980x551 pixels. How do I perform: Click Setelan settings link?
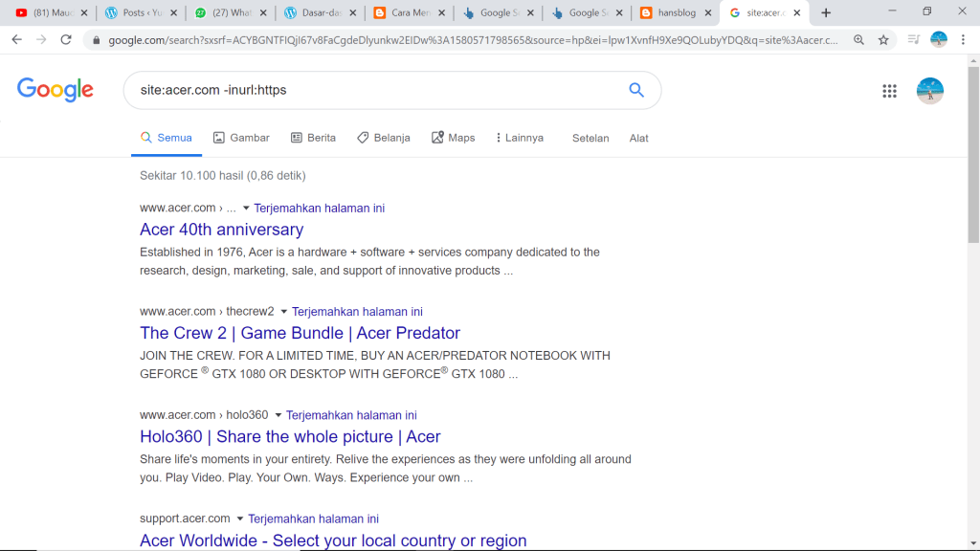(x=590, y=138)
